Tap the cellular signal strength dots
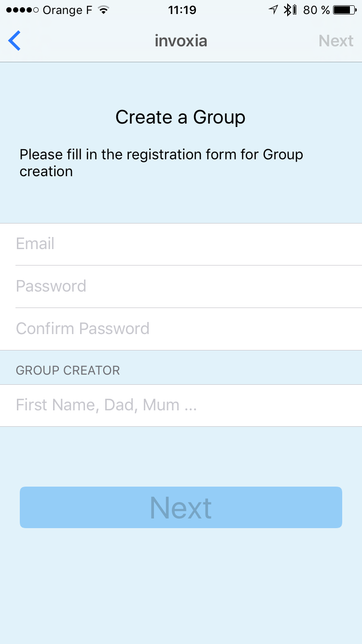The height and width of the screenshot is (644, 362). click(x=22, y=10)
